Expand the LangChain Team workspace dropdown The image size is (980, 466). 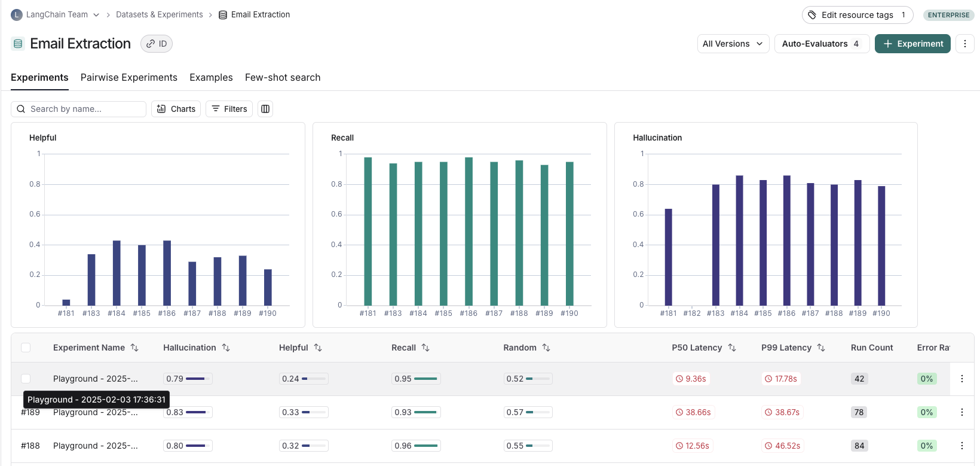tap(96, 15)
